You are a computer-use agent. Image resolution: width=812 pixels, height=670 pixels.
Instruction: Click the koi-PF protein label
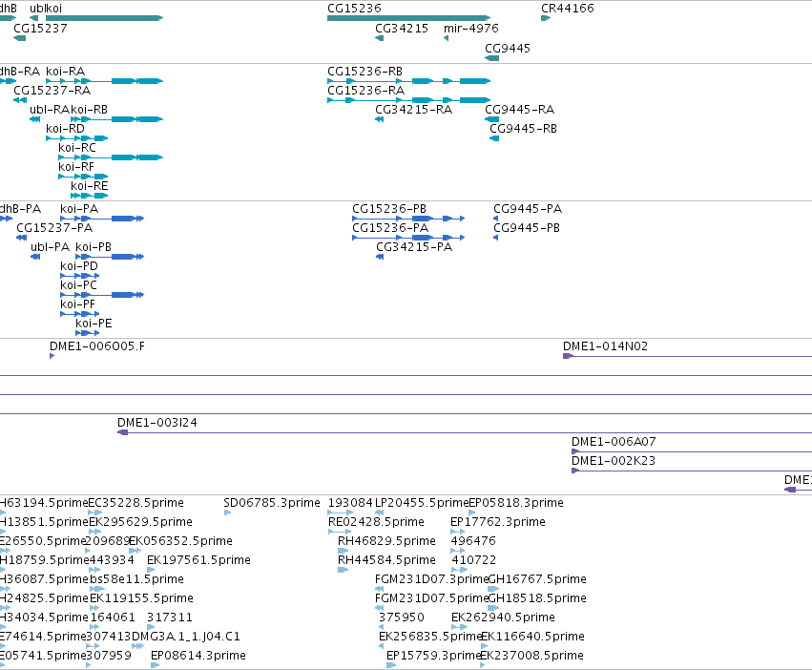(x=77, y=305)
